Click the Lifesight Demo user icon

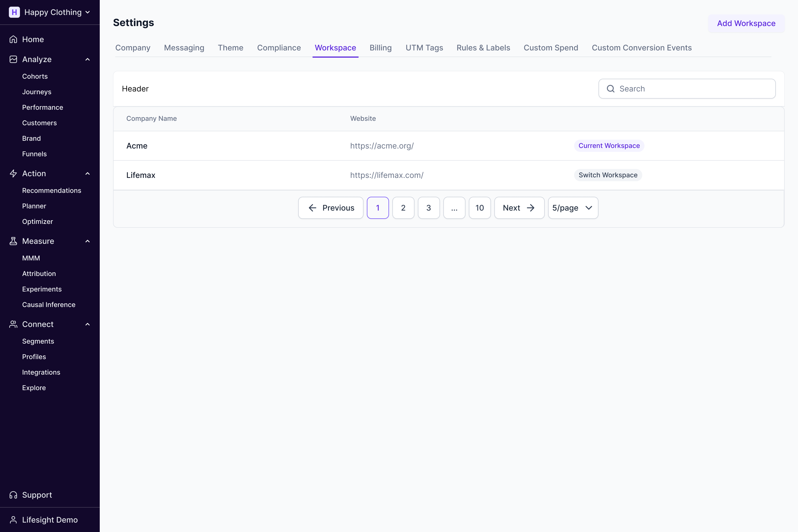tap(13, 520)
